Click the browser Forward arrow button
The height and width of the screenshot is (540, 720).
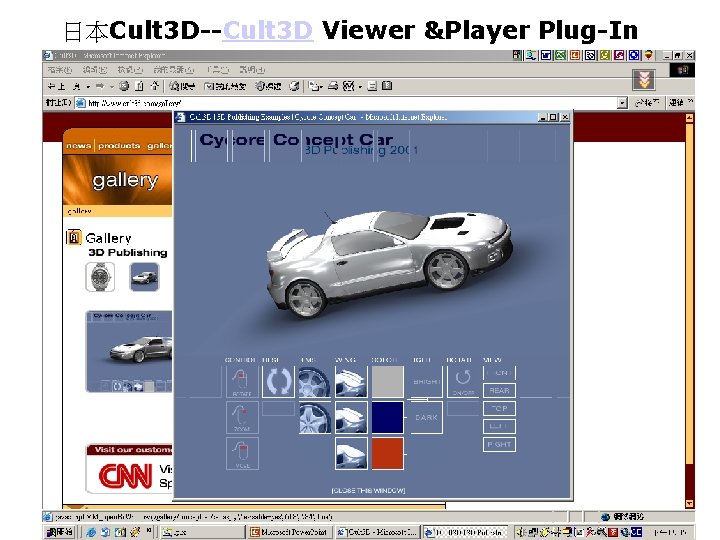tap(100, 86)
